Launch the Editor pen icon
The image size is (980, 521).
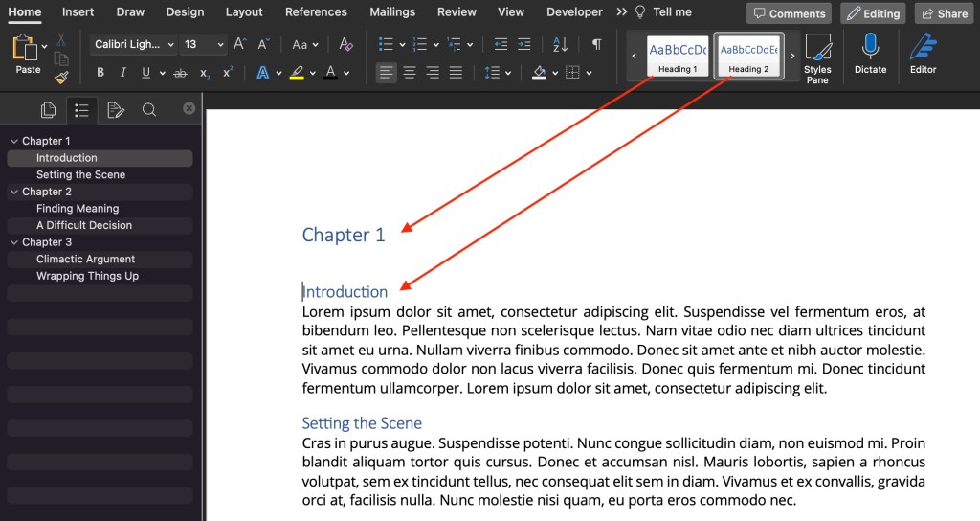pos(923,55)
